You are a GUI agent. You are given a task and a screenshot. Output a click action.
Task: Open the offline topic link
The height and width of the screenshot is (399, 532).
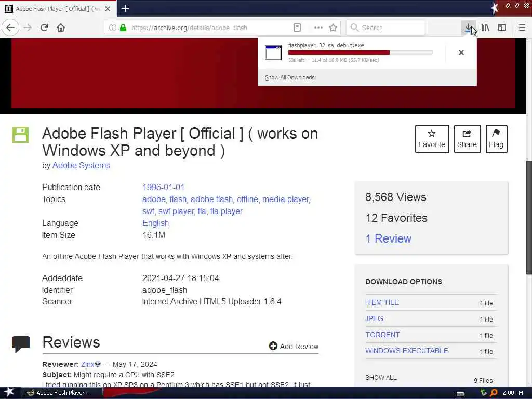coord(247,199)
